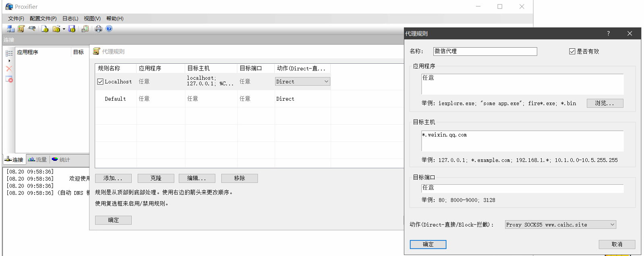This screenshot has height=256, width=644.
Task: Click the 应用程序 column header in rules table
Action: 161,68
